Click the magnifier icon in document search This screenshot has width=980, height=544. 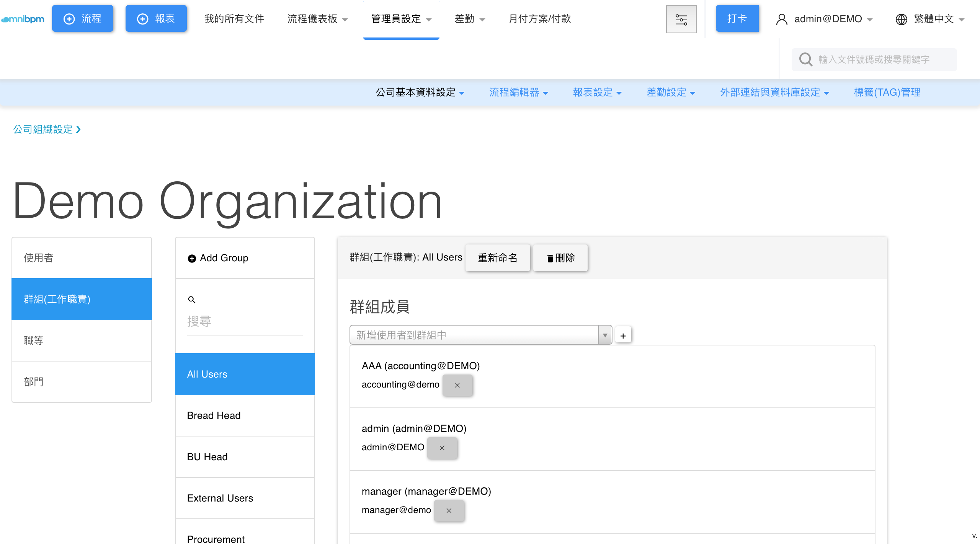point(805,59)
